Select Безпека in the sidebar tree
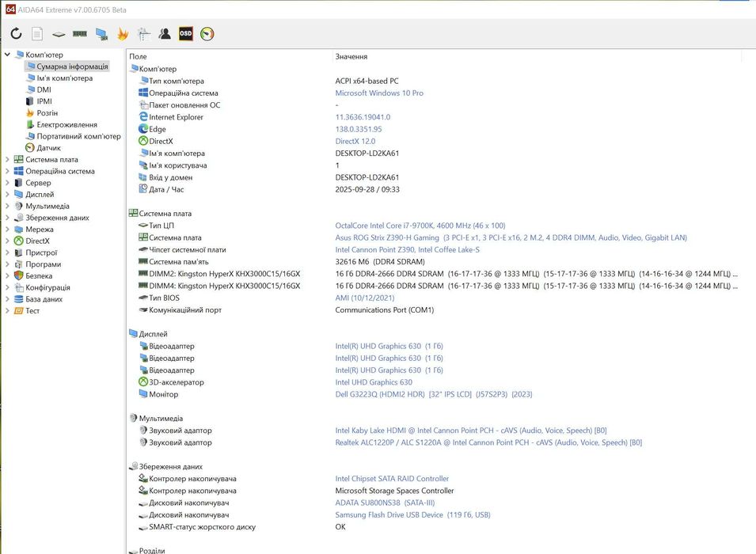The width and height of the screenshot is (756, 554). click(x=39, y=275)
